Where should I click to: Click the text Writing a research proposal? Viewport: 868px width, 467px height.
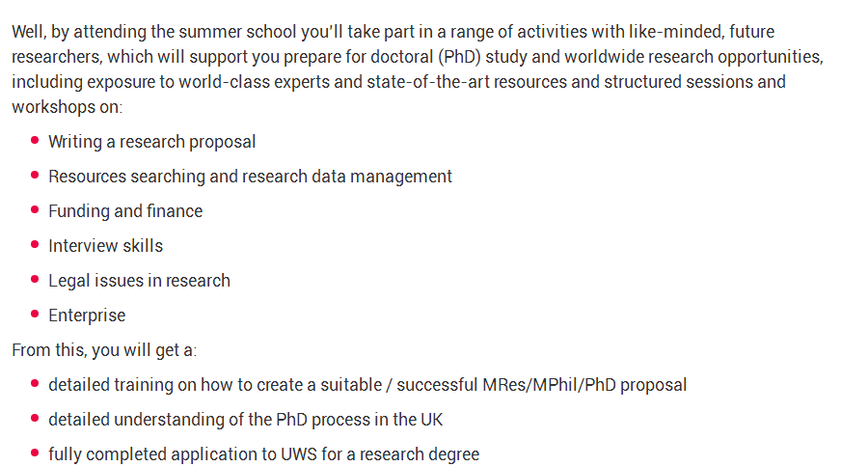pos(151,142)
